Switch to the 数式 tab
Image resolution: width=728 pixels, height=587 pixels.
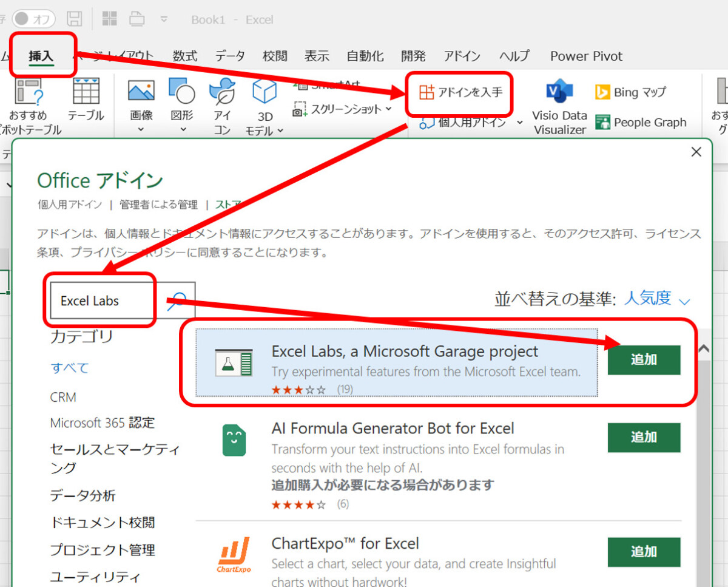point(185,56)
